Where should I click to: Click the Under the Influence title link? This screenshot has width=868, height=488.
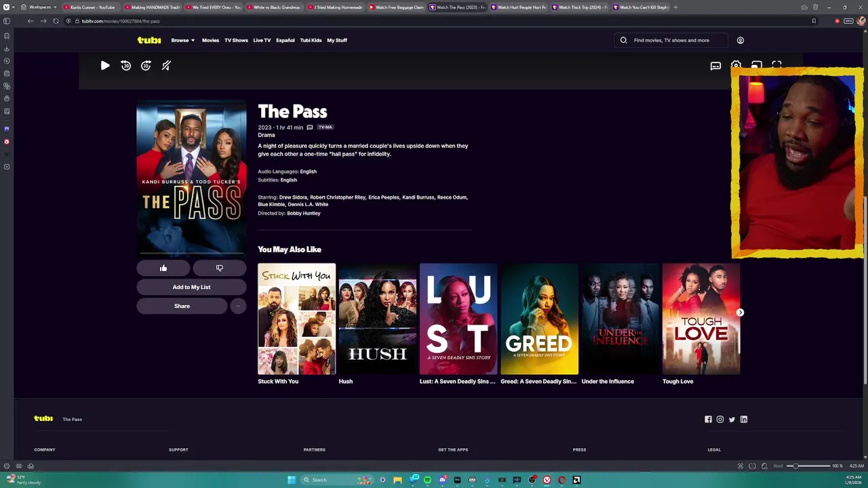[x=608, y=382]
